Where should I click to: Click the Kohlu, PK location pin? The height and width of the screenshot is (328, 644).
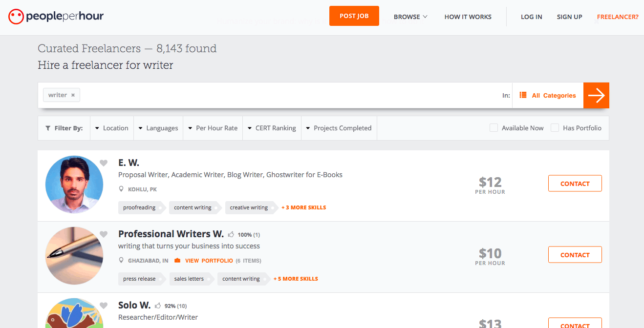(x=121, y=189)
